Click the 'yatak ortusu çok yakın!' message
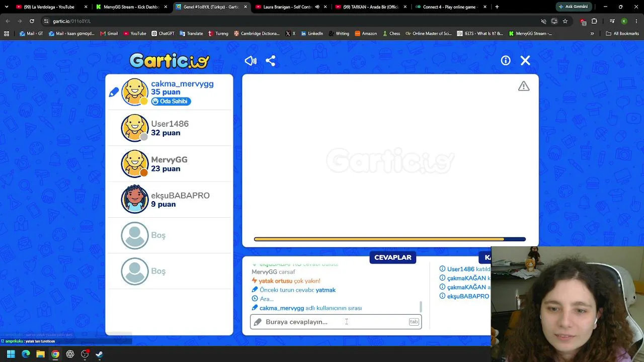Viewport: 644px width, 362px height. (x=286, y=281)
